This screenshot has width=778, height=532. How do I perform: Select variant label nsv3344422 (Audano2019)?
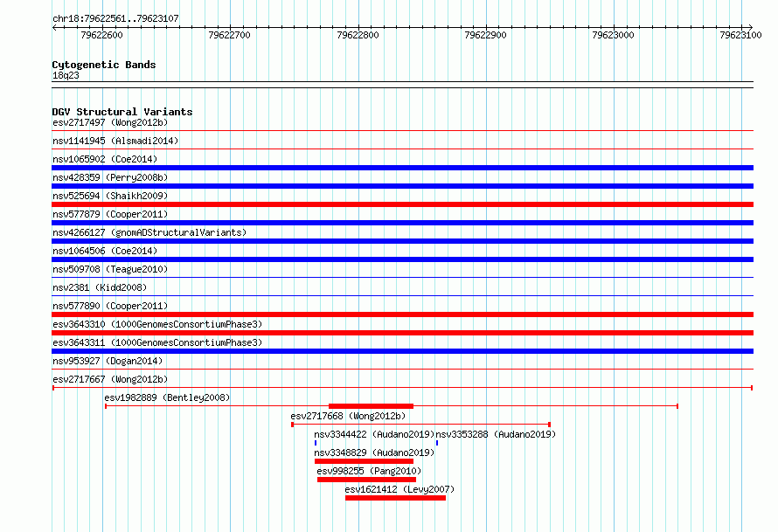[x=374, y=434]
